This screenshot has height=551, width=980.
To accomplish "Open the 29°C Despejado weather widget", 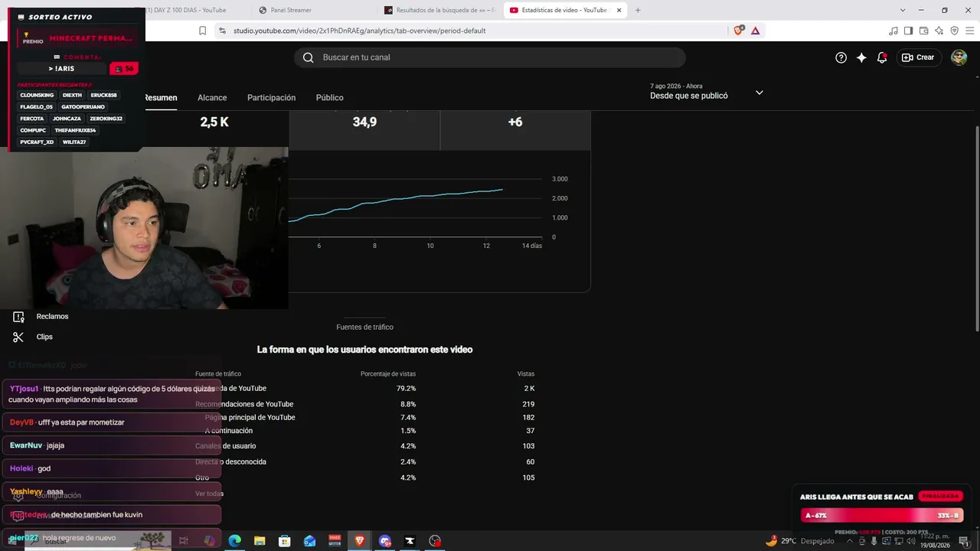I will pos(799,541).
